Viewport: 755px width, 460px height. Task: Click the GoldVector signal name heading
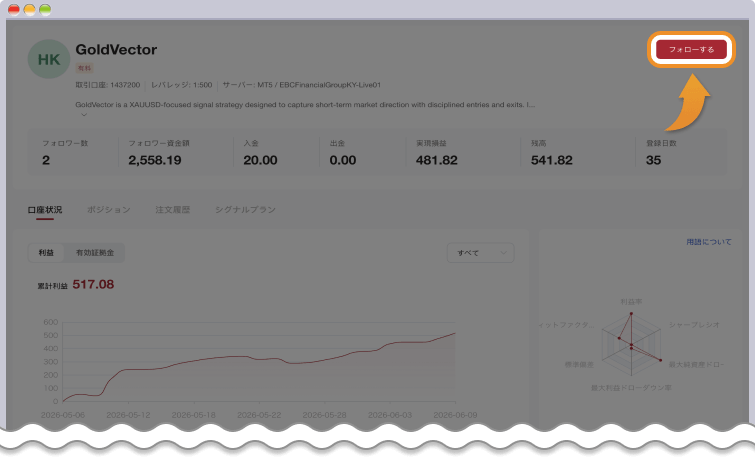click(116, 50)
